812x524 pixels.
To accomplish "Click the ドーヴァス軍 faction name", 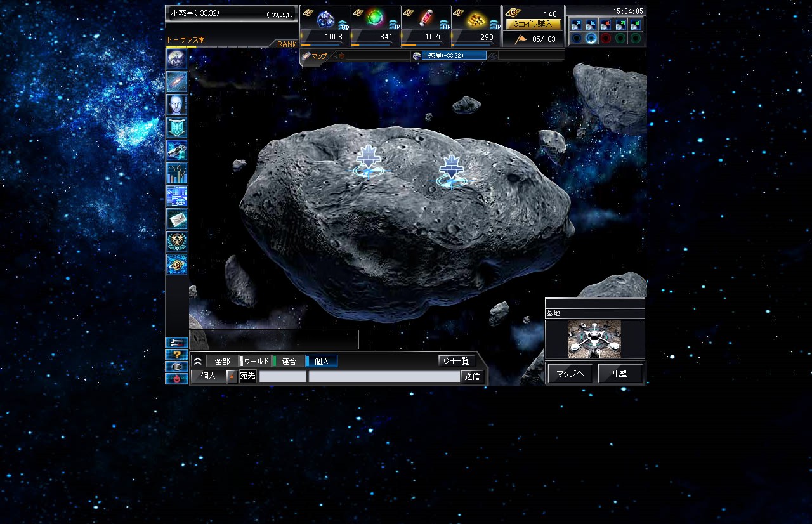I will pyautogui.click(x=185, y=39).
